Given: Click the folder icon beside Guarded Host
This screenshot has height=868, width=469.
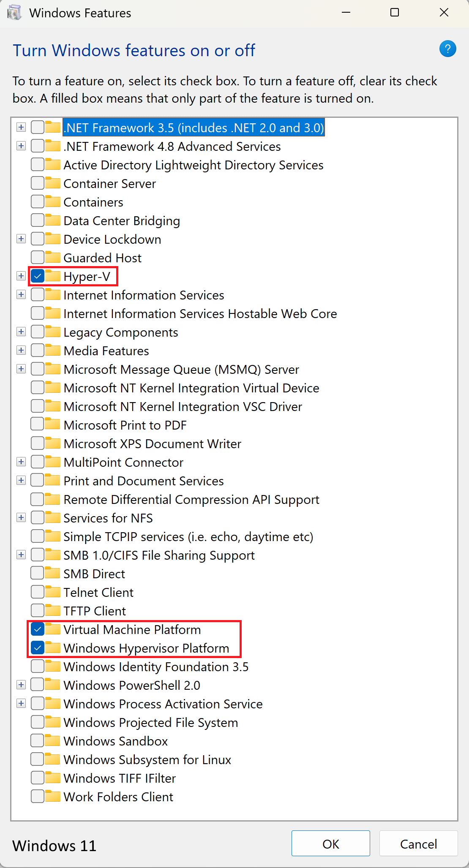Looking at the screenshot, I should point(53,257).
